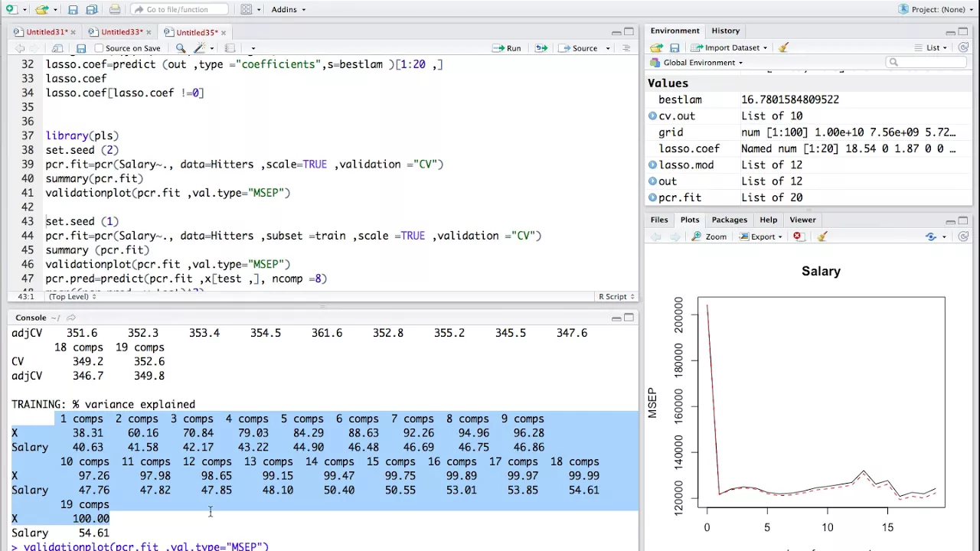Select the Untitled35 tab
Image resolution: width=980 pixels, height=551 pixels.
click(x=197, y=32)
